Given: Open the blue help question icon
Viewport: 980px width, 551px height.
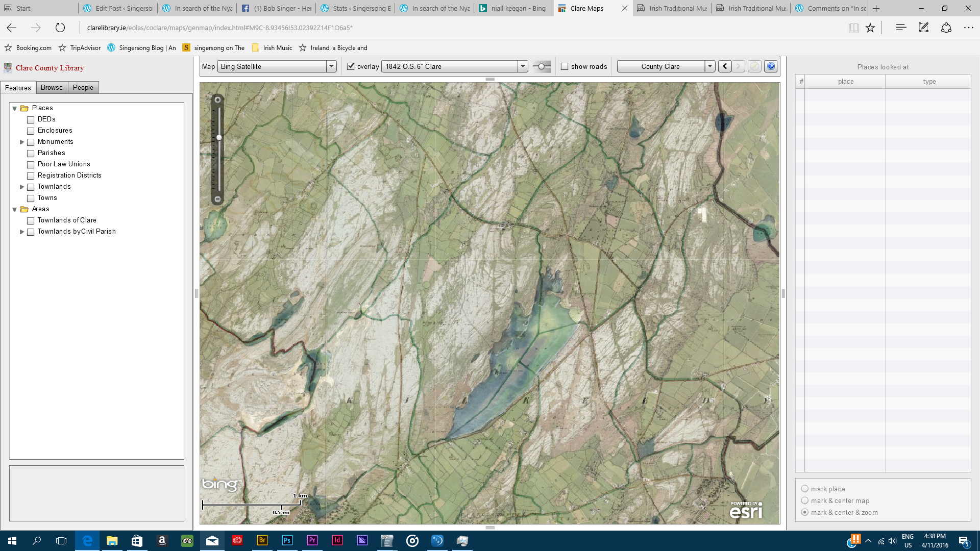Looking at the screenshot, I should 771,66.
